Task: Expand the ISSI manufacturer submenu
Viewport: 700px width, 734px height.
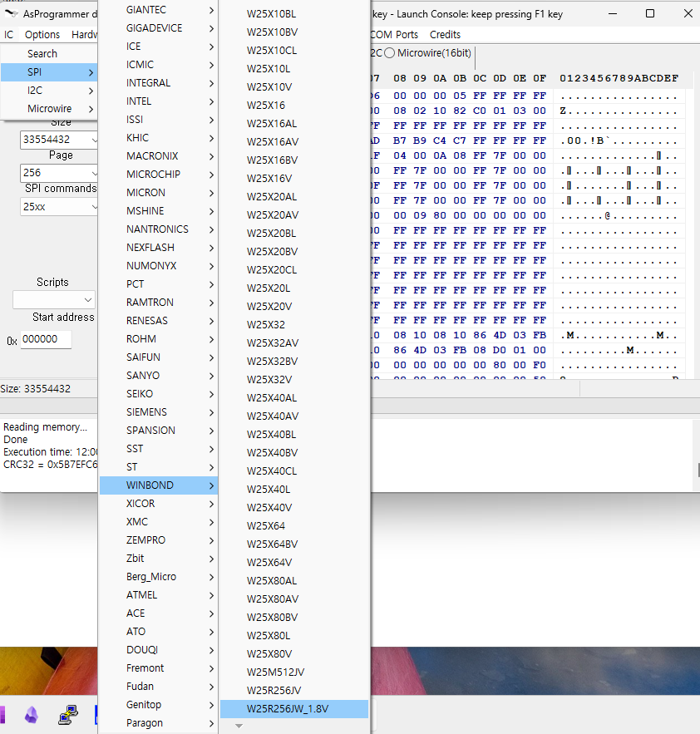Action: coord(159,120)
